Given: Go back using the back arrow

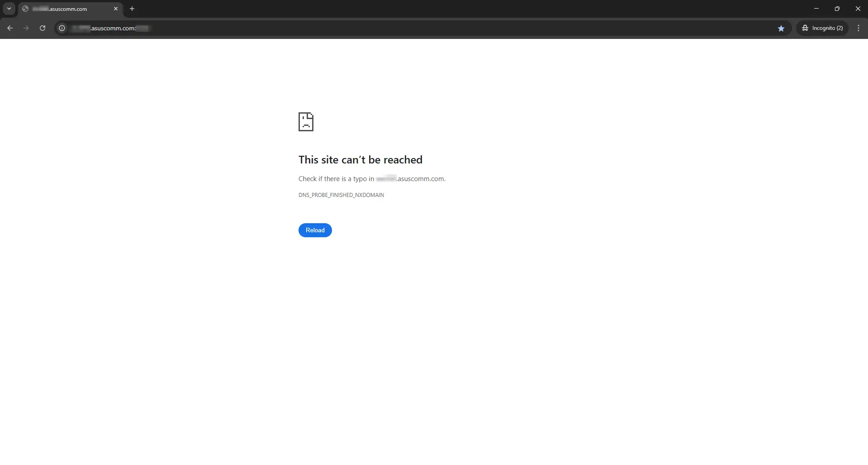Looking at the screenshot, I should tap(10, 28).
